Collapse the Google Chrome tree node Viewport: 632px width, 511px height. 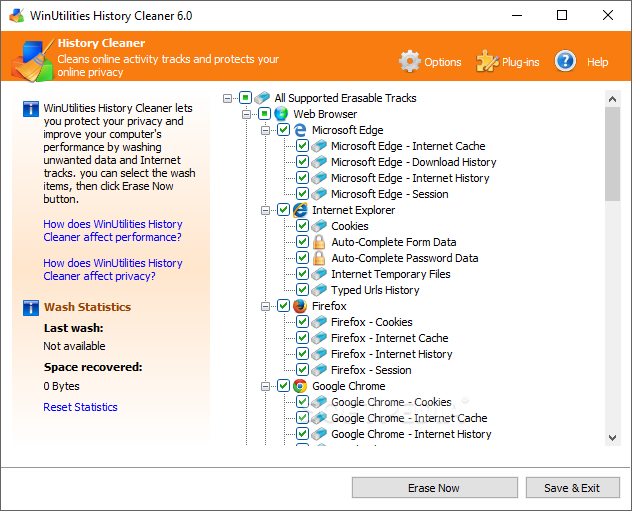[265, 386]
